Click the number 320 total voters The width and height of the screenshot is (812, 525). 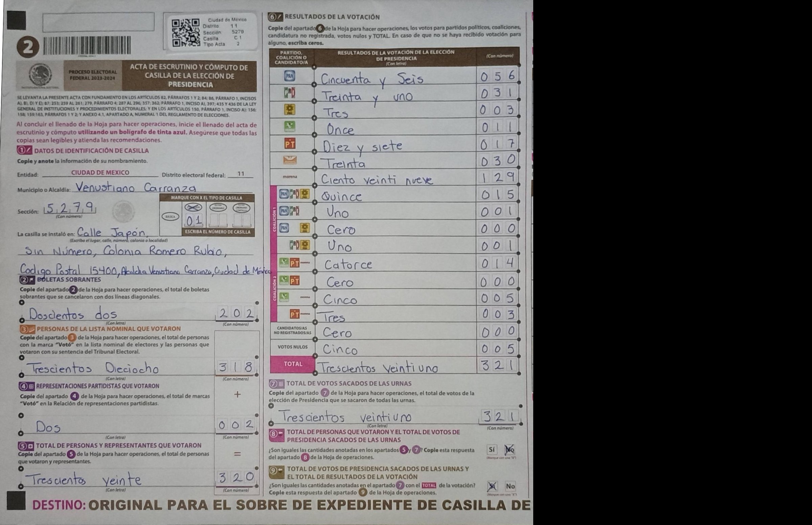point(236,477)
